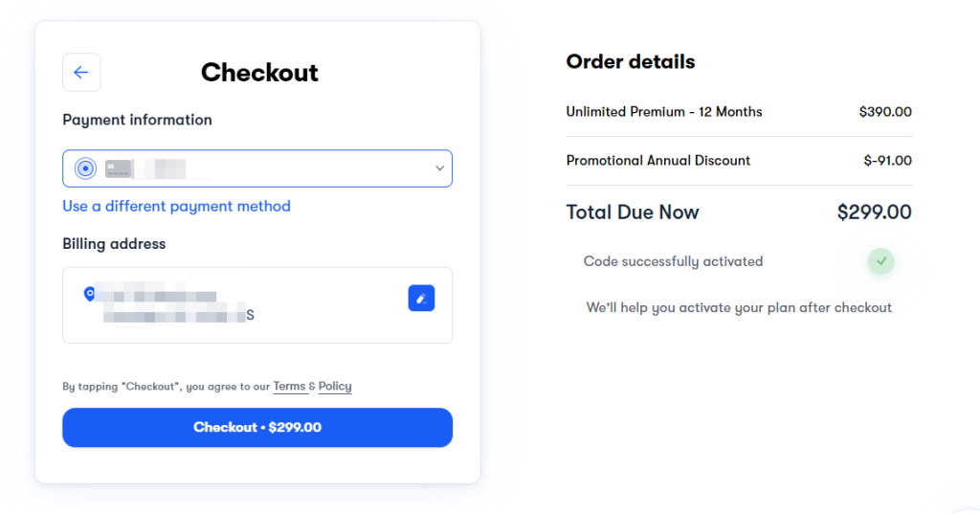The height and width of the screenshot is (514, 980).
Task: Go back using the arrow button
Action: click(81, 73)
